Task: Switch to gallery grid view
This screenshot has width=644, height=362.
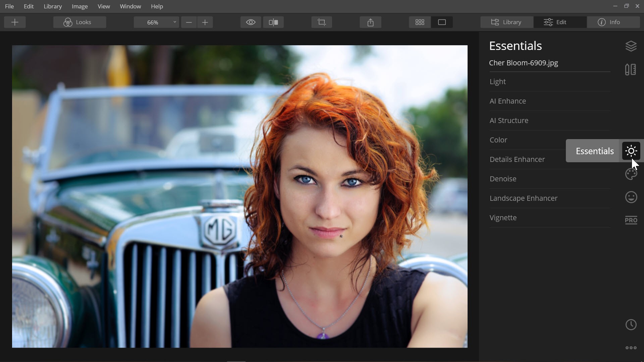Action: [x=420, y=22]
